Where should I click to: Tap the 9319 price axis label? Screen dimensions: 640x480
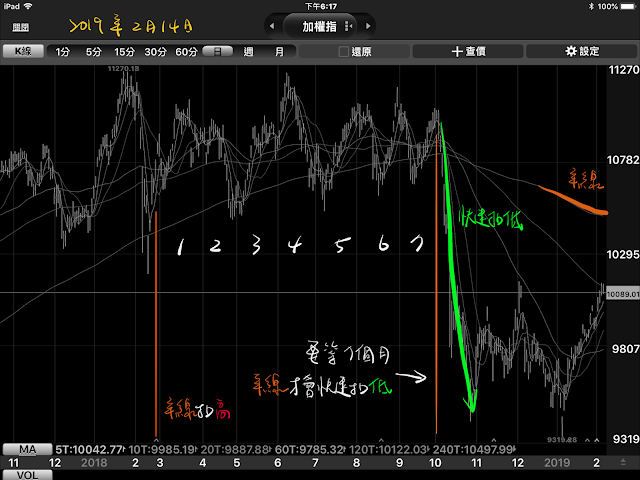coord(626,439)
